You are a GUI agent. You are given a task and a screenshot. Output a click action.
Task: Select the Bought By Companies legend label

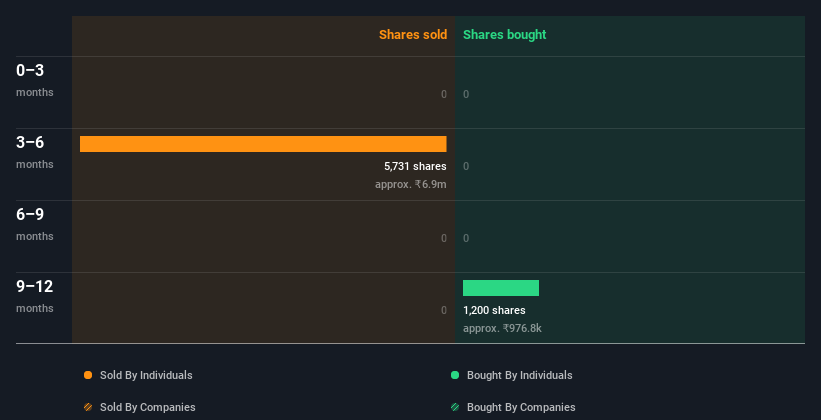coord(521,407)
